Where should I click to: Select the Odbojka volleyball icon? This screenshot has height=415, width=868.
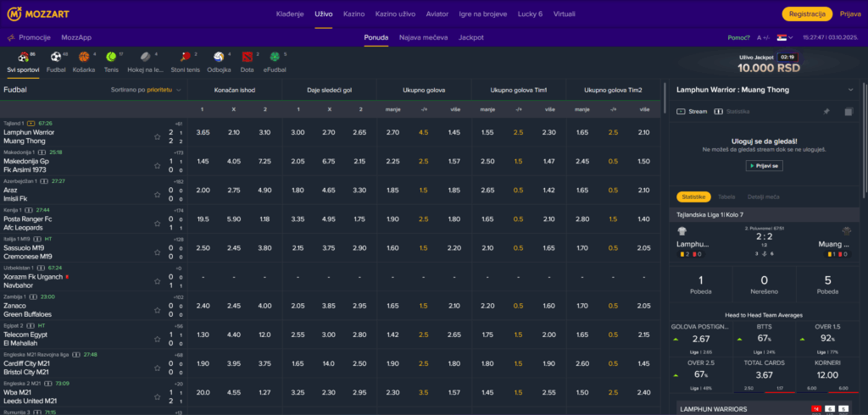point(218,58)
